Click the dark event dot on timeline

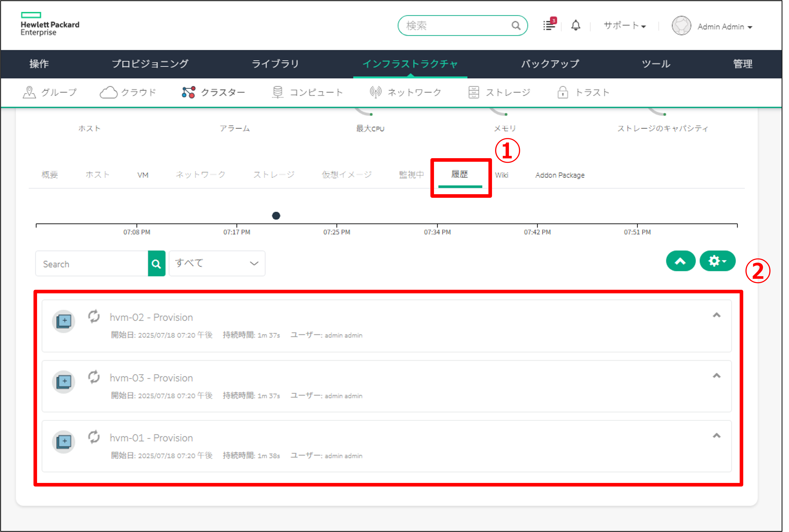[x=276, y=216]
